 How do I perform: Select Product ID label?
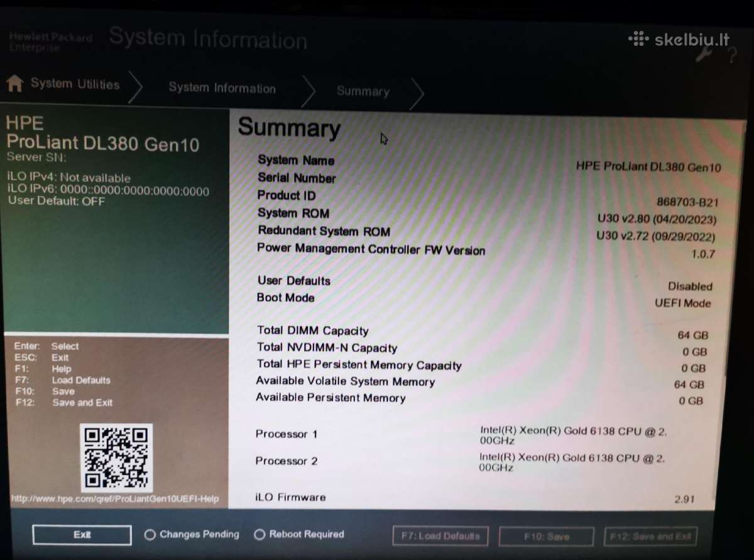click(x=287, y=195)
